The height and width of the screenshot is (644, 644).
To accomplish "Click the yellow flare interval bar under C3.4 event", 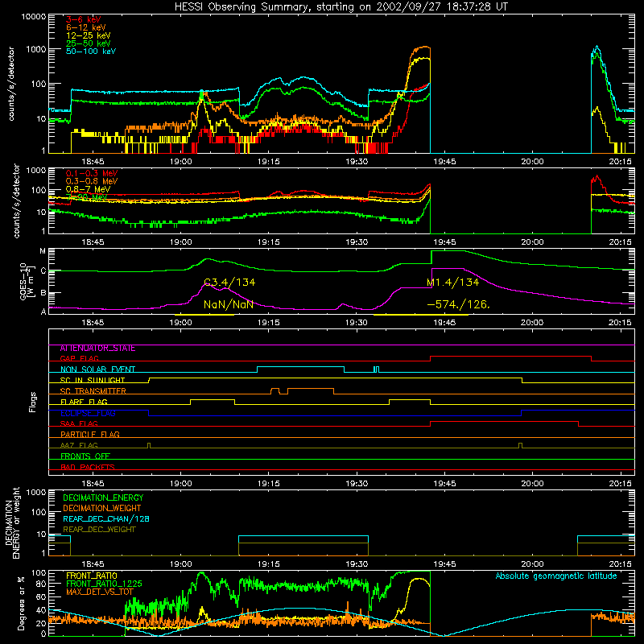I will pyautogui.click(x=204, y=315).
